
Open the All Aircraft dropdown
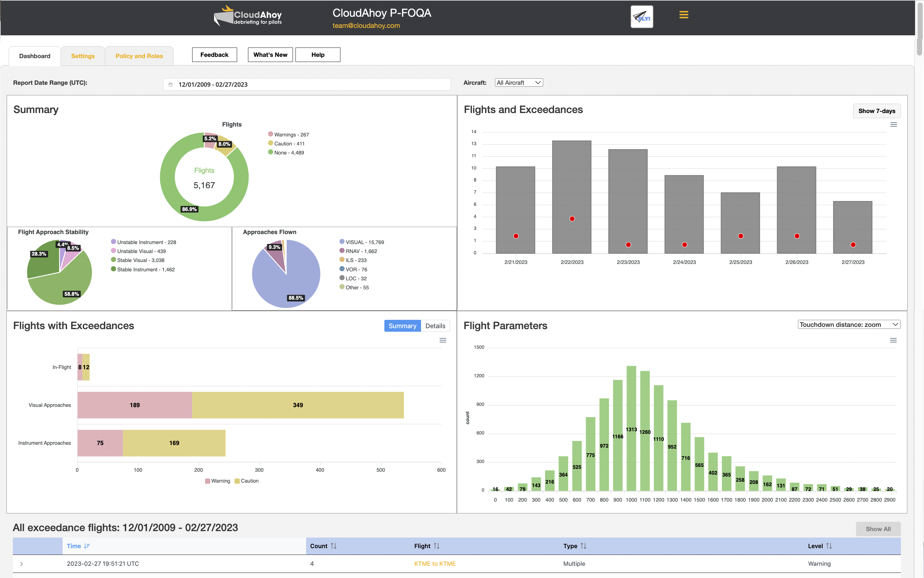coord(518,83)
